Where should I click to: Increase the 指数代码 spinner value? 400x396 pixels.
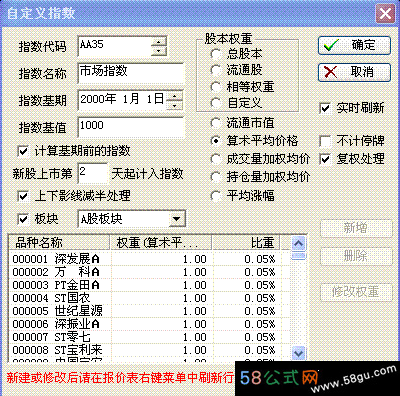(x=159, y=41)
